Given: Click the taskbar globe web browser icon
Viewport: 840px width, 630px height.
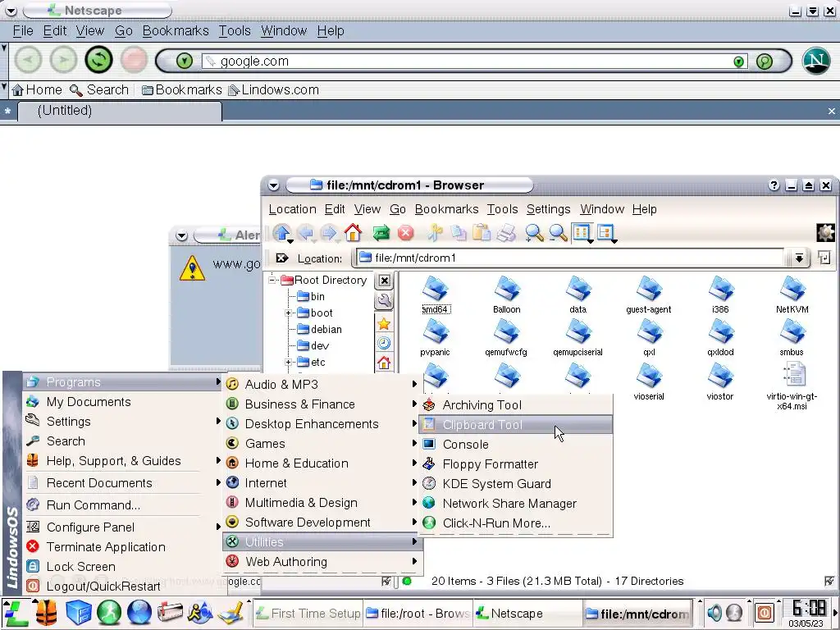Looking at the screenshot, I should coord(139,612).
